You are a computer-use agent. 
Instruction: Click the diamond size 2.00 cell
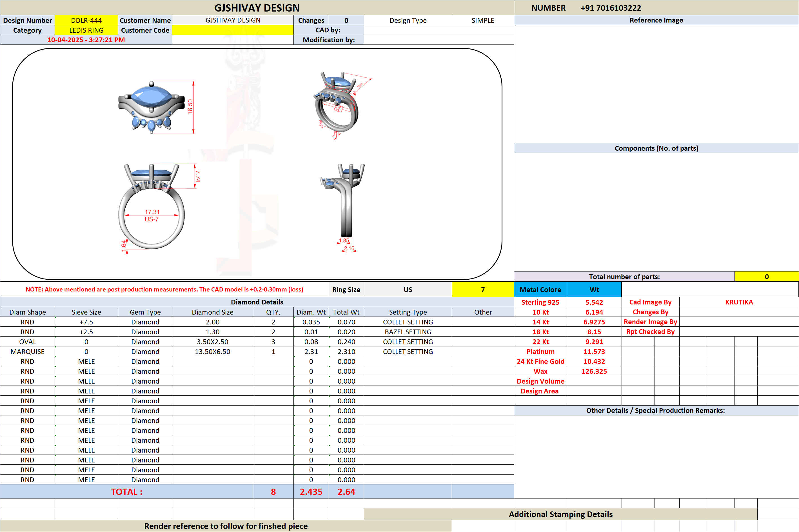pos(212,322)
